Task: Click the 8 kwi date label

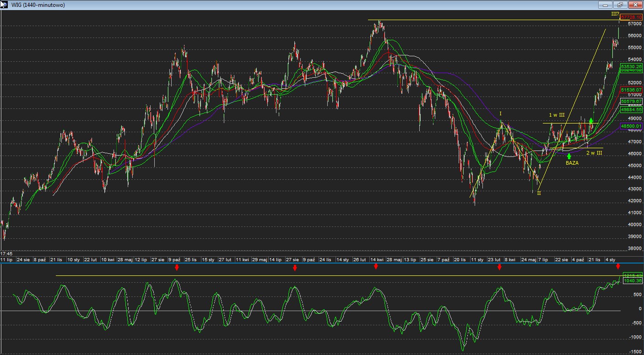Action: pos(510,259)
